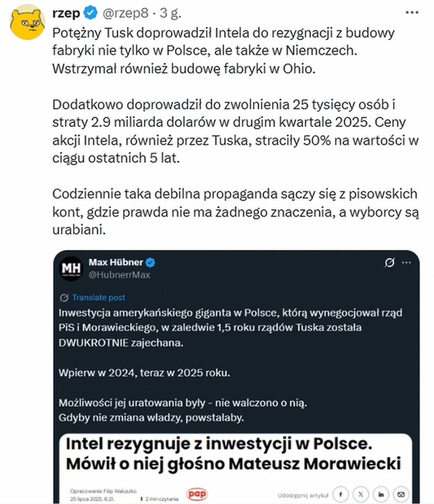Click Max Hübner's verified badge
This screenshot has width=434, height=504.
click(151, 262)
